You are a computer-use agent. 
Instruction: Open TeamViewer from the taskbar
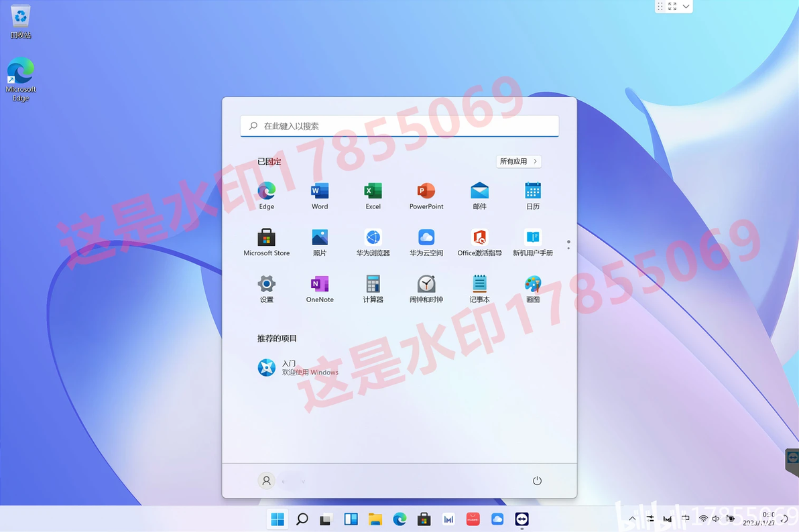coord(521,519)
